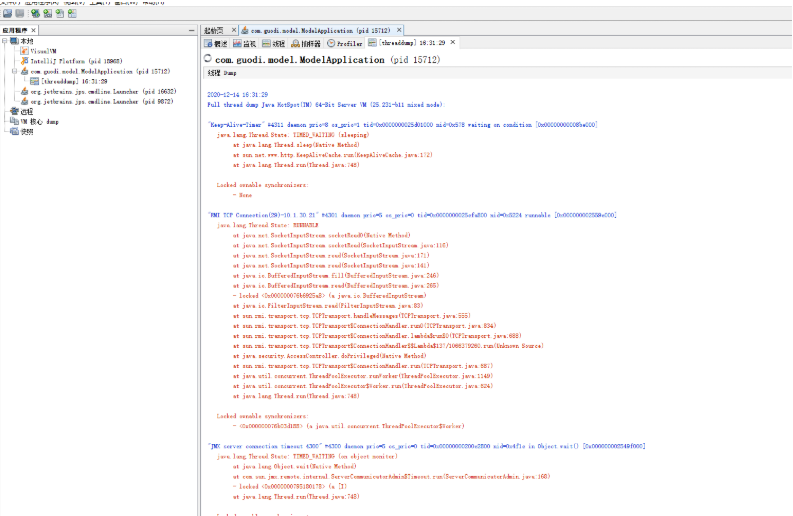Click the Thread State: RUNNABLE line
This screenshot has width=793, height=516.
268,225
